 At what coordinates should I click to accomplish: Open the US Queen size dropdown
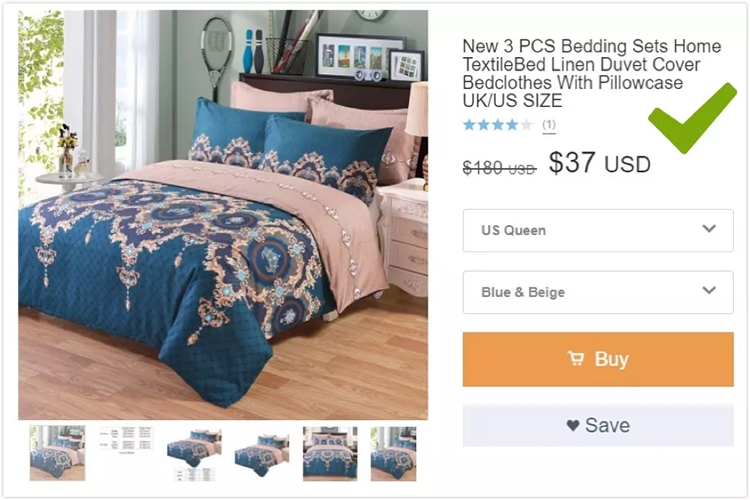598,230
